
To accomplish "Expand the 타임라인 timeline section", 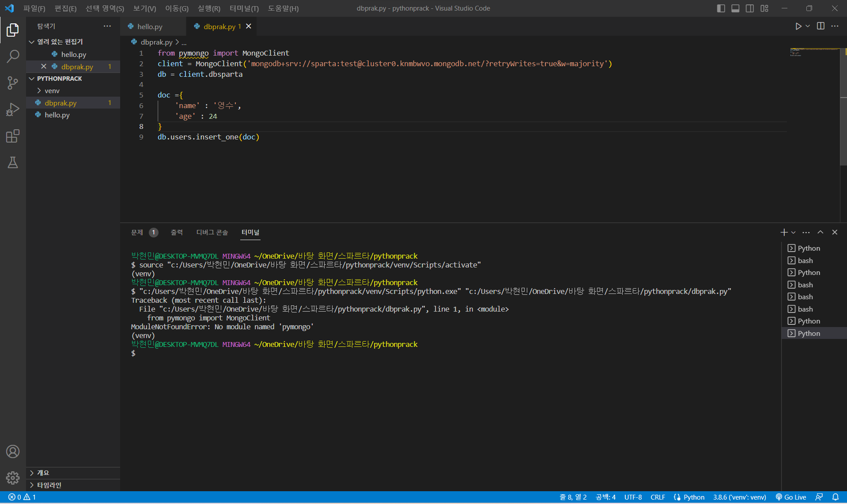I will pyautogui.click(x=73, y=485).
